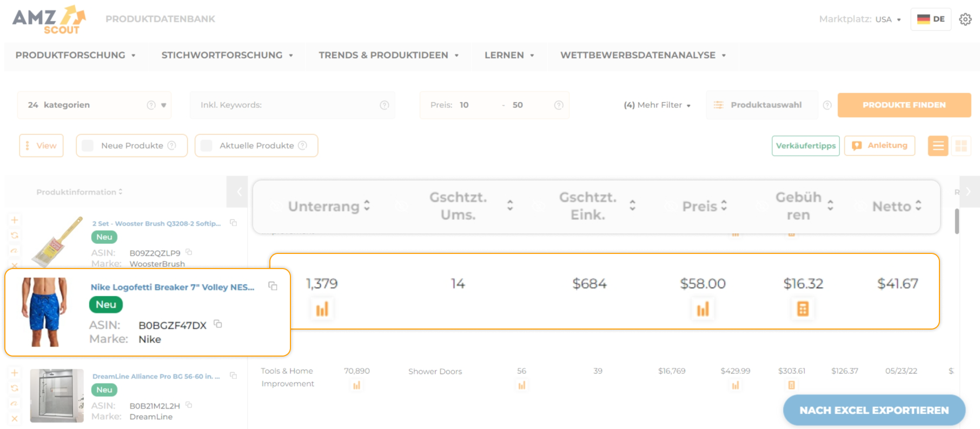
Task: Refresh DreamLine product data
Action: click(x=15, y=388)
